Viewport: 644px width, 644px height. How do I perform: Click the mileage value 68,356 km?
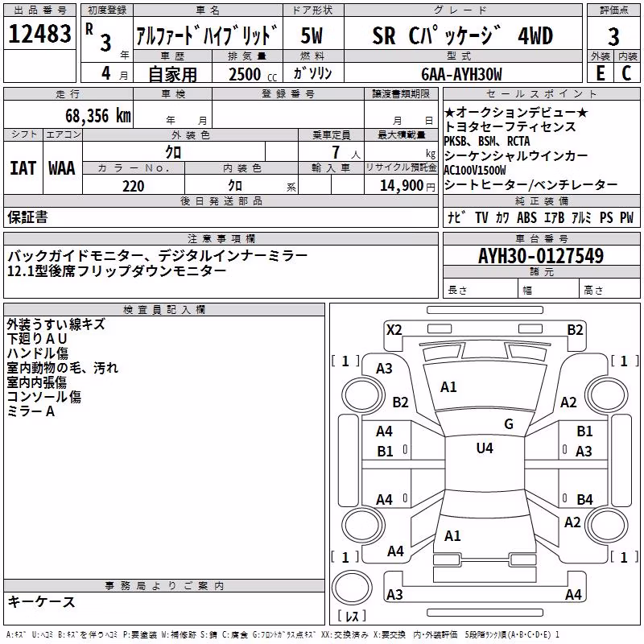(98, 116)
